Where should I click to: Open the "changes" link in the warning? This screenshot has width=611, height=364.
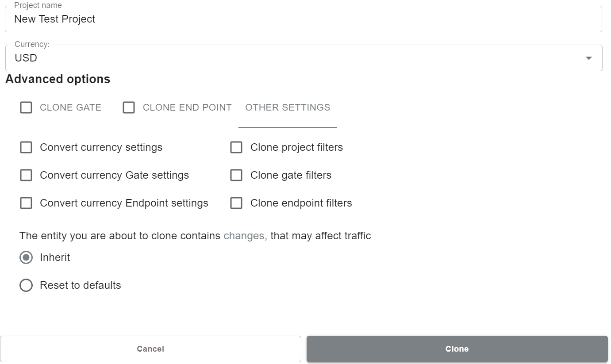pyautogui.click(x=244, y=236)
